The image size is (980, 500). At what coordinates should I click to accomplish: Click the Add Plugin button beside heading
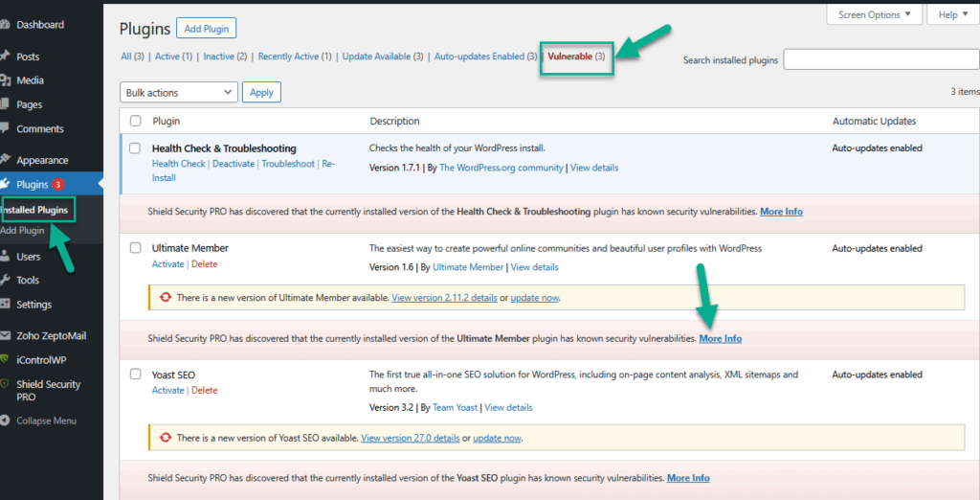[x=207, y=28]
